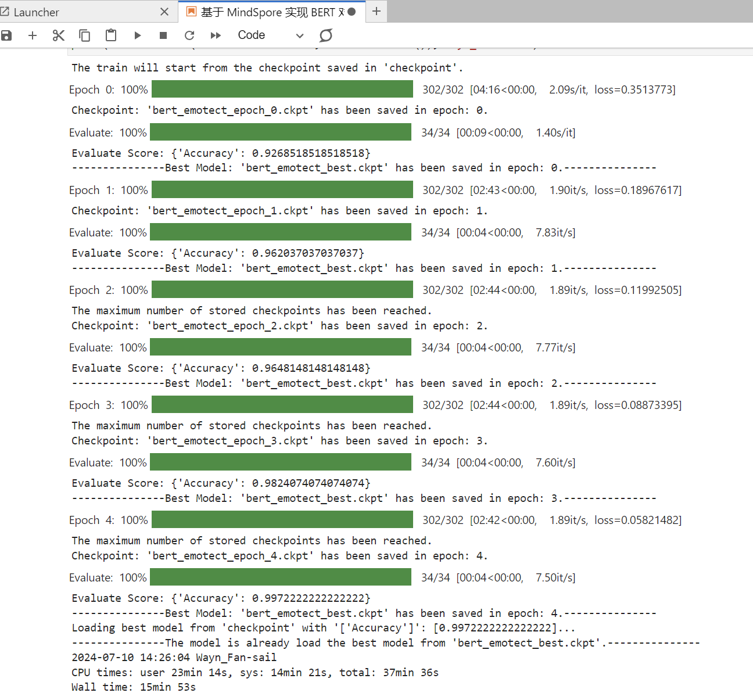Viewport: 753px width, 700px height.
Task: Open the Code cell type dropdown
Action: (270, 35)
